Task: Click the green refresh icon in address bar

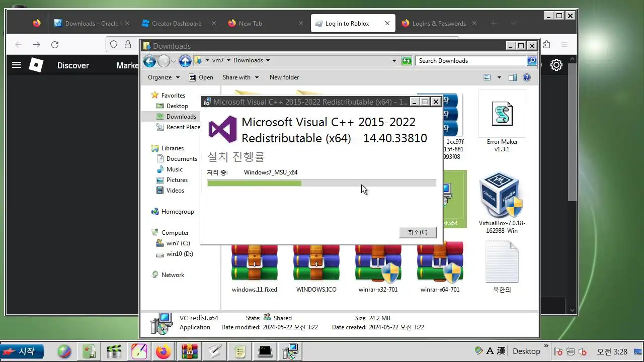Action: click(x=407, y=61)
